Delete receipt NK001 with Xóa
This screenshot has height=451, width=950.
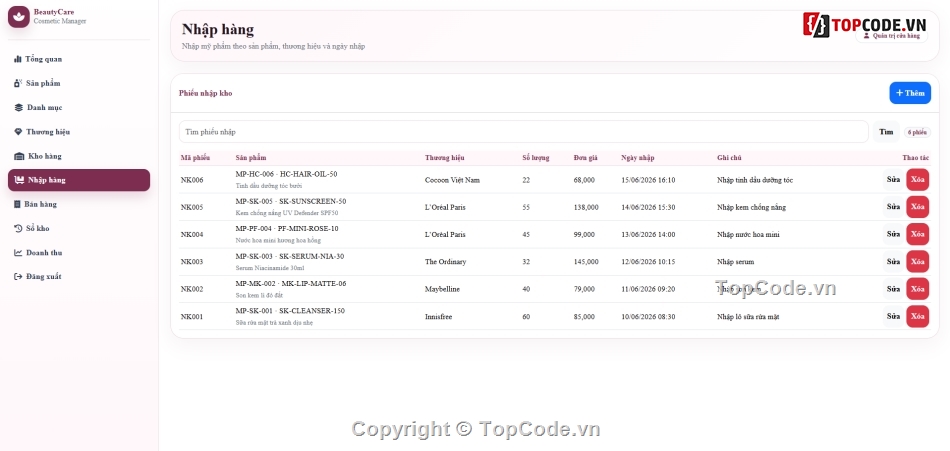[917, 316]
